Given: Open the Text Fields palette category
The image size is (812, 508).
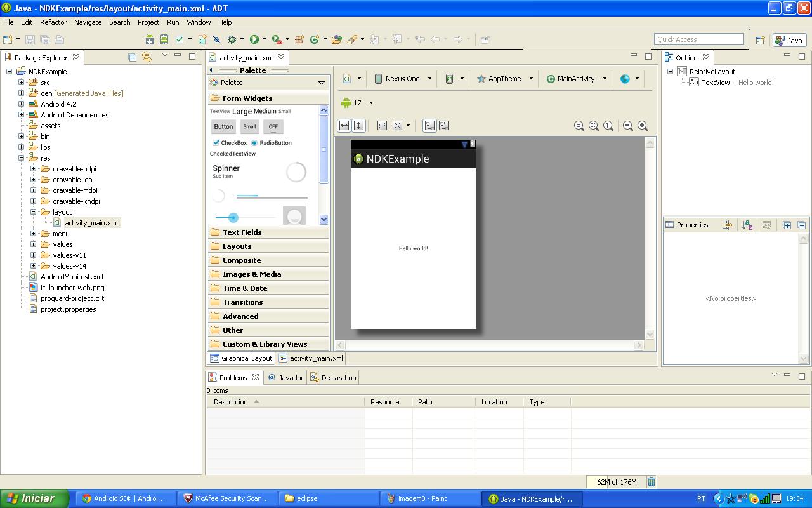Looking at the screenshot, I should [268, 232].
